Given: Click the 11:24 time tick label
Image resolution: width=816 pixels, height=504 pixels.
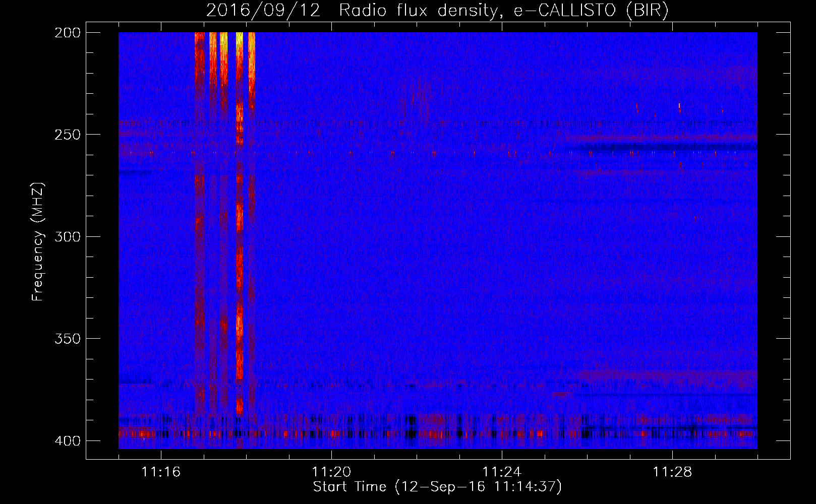Looking at the screenshot, I should [502, 472].
